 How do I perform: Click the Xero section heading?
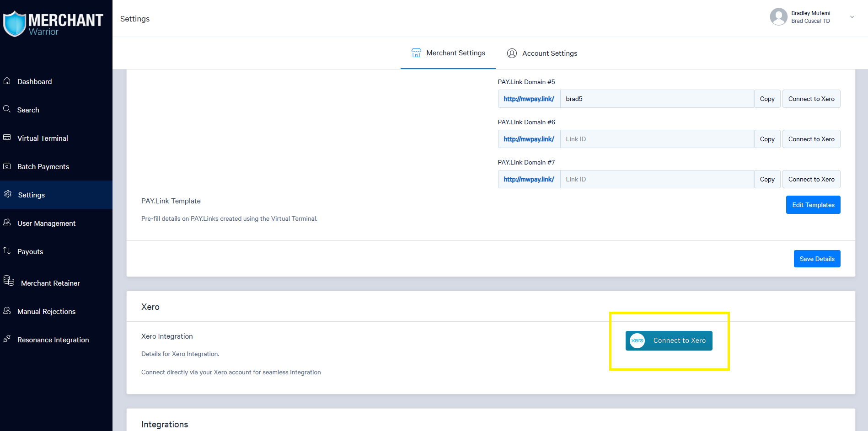pos(150,307)
